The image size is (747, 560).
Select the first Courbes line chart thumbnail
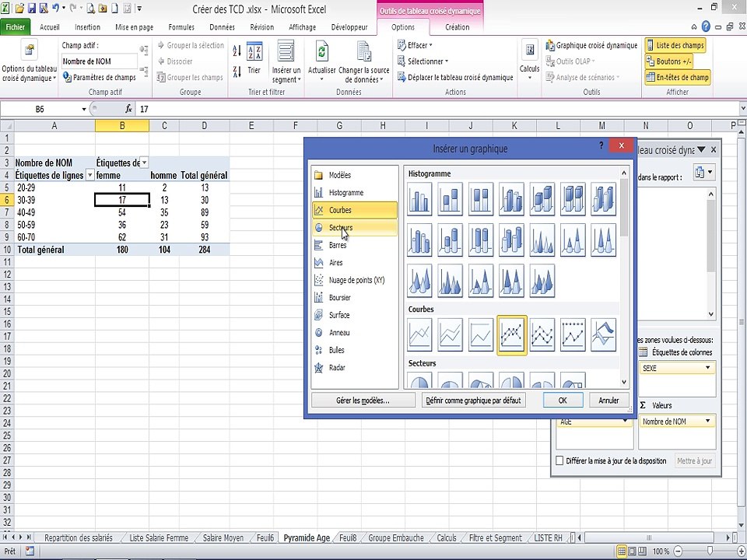[419, 334]
